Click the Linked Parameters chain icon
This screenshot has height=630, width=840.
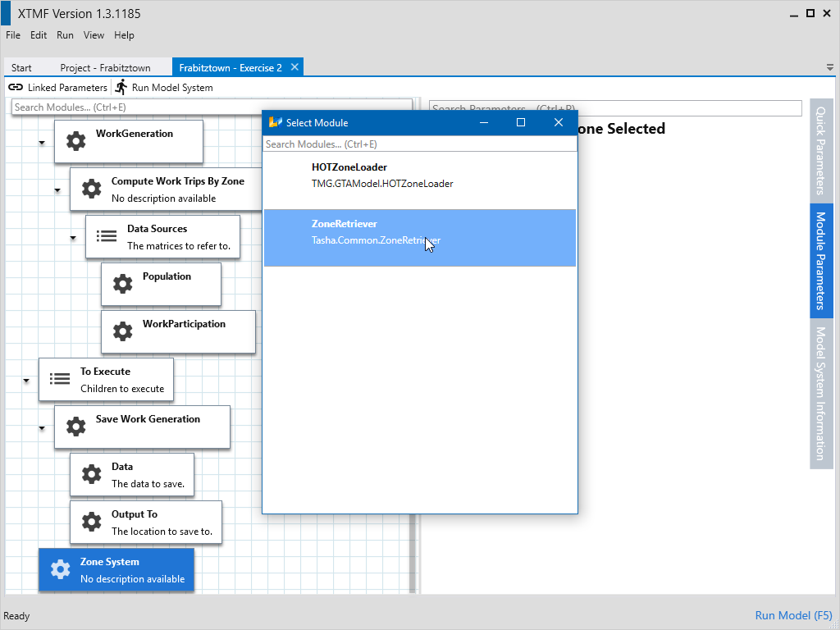pyautogui.click(x=16, y=87)
